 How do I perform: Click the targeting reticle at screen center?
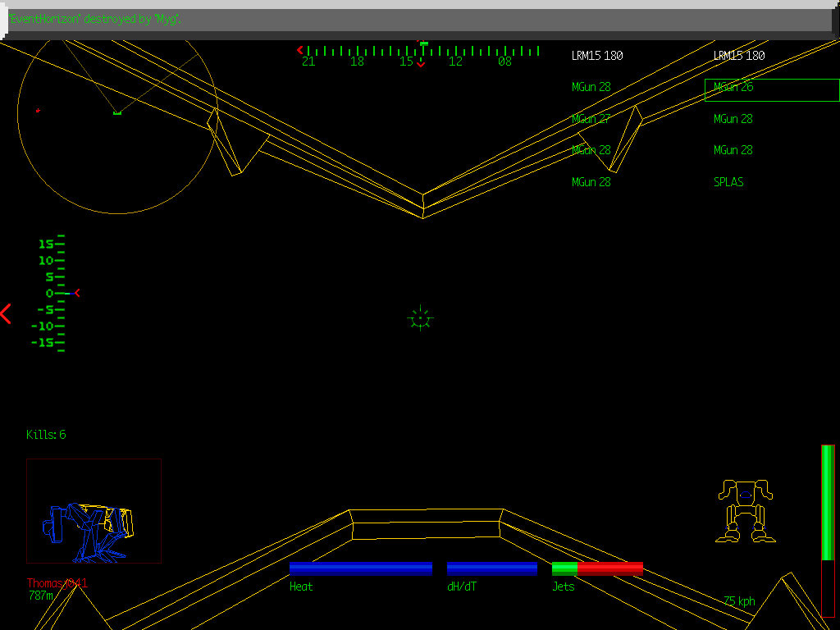point(420,318)
